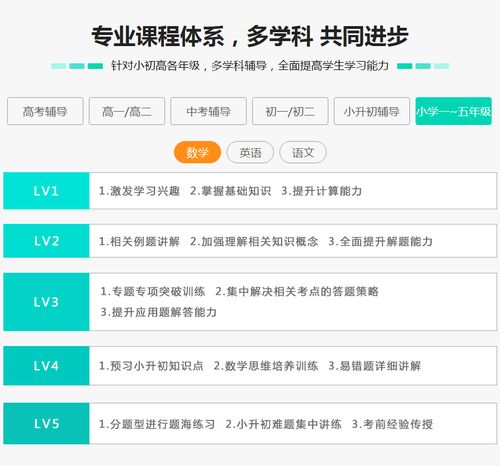The image size is (500, 466).
Task: Click text 2.集中解决相关考点的答题策略
Action: coord(297,291)
